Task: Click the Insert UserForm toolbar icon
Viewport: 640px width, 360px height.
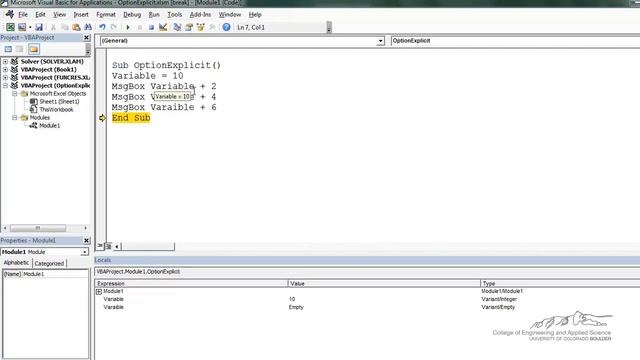Action: pyautogui.click(x=22, y=27)
